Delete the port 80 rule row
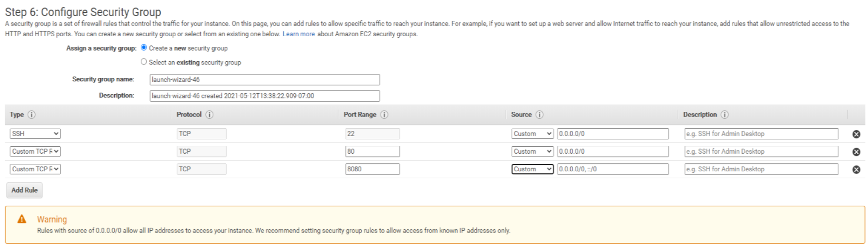The height and width of the screenshot is (247, 868). click(856, 152)
